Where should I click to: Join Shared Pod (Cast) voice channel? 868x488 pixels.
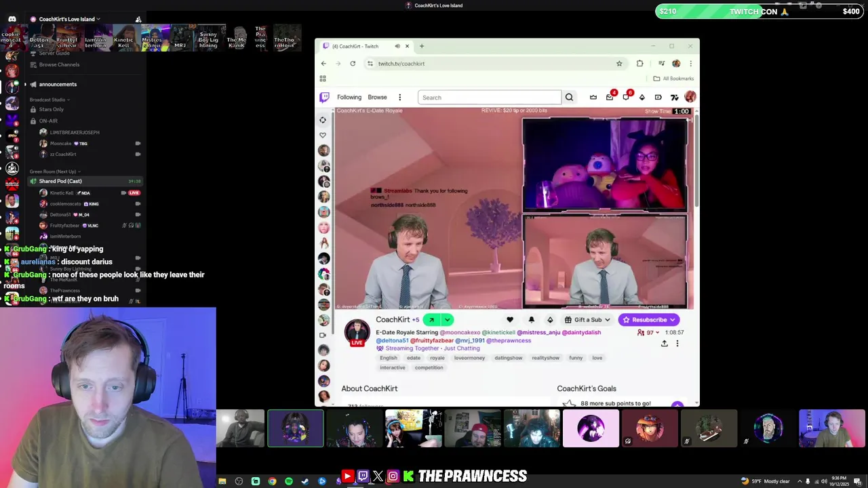[x=85, y=181]
